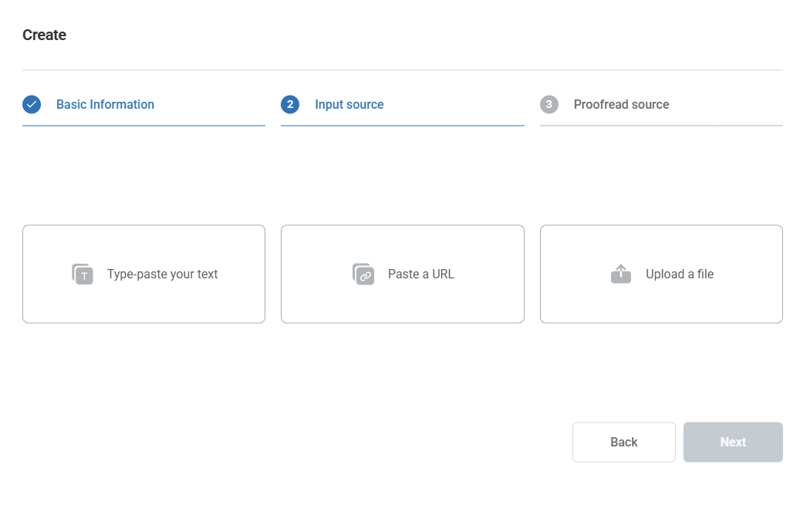Click the progress line under Input source
The height and width of the screenshot is (532, 810).
pos(402,125)
